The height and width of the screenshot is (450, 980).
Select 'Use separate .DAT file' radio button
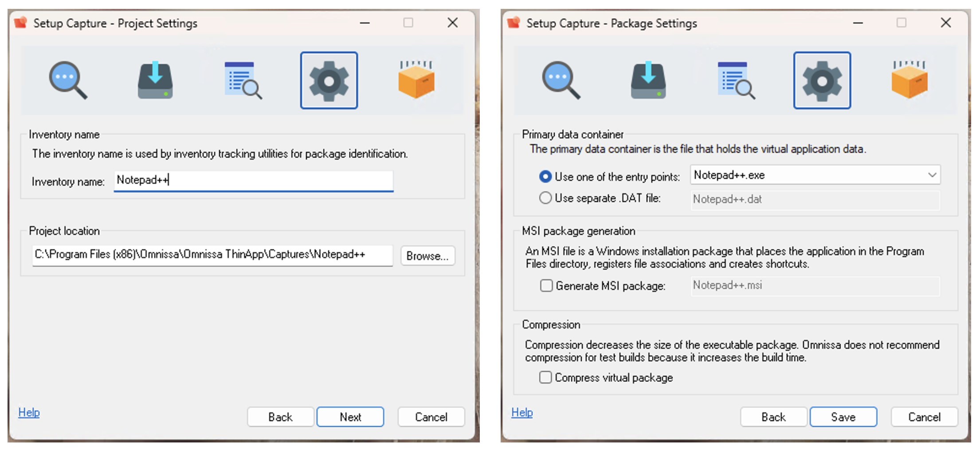(x=545, y=198)
